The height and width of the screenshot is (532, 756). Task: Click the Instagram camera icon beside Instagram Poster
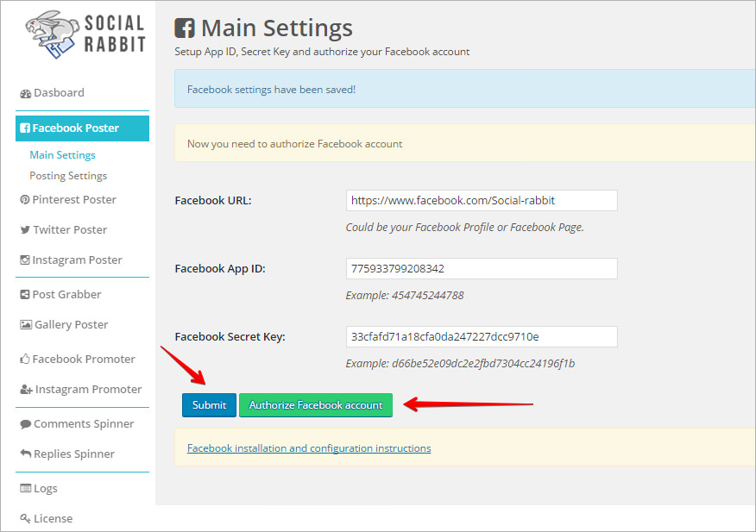tap(24, 260)
